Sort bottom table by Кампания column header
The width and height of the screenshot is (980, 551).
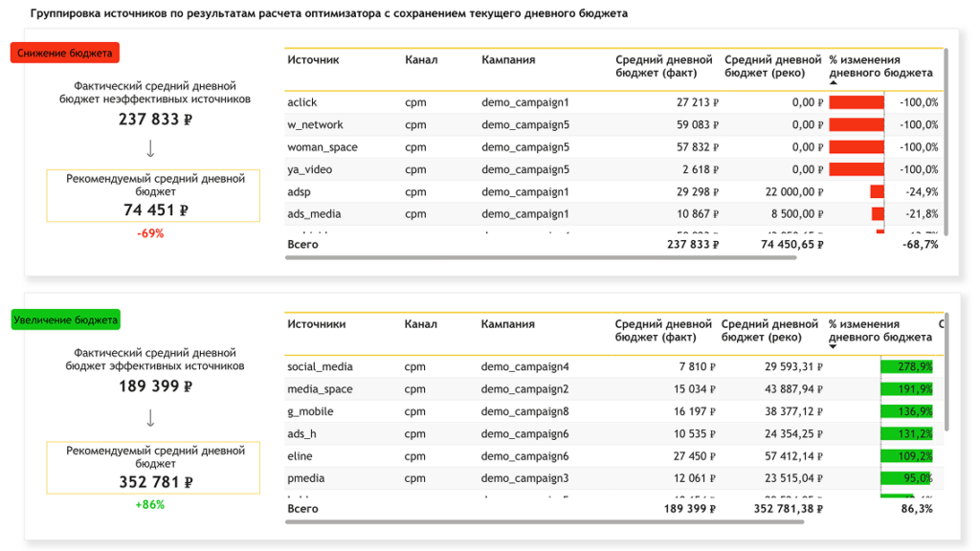pyautogui.click(x=507, y=324)
